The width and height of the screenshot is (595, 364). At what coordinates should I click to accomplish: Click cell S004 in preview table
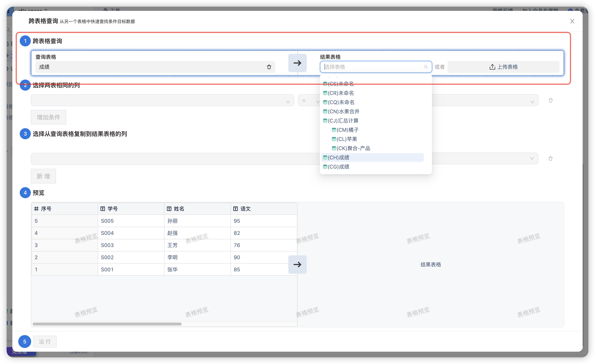[x=131, y=233]
